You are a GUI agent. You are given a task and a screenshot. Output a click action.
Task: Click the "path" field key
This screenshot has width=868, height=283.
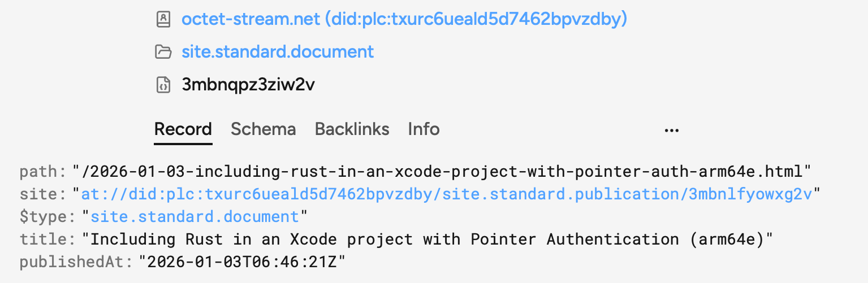click(x=42, y=171)
